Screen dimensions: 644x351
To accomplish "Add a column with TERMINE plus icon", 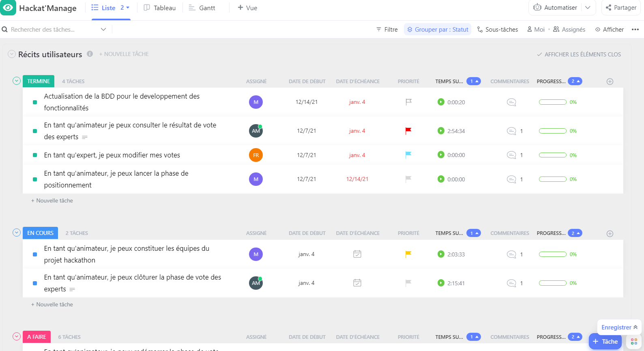I will [x=610, y=82].
